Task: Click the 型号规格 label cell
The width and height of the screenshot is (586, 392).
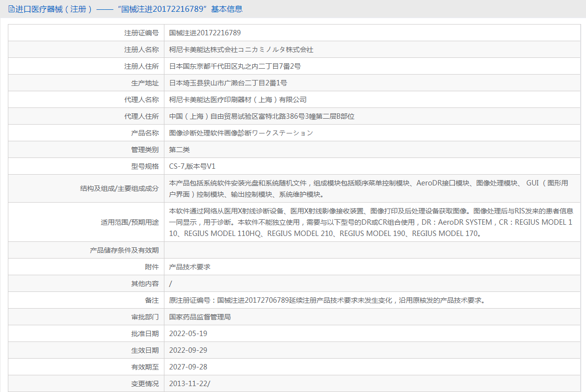Action: coord(86,166)
